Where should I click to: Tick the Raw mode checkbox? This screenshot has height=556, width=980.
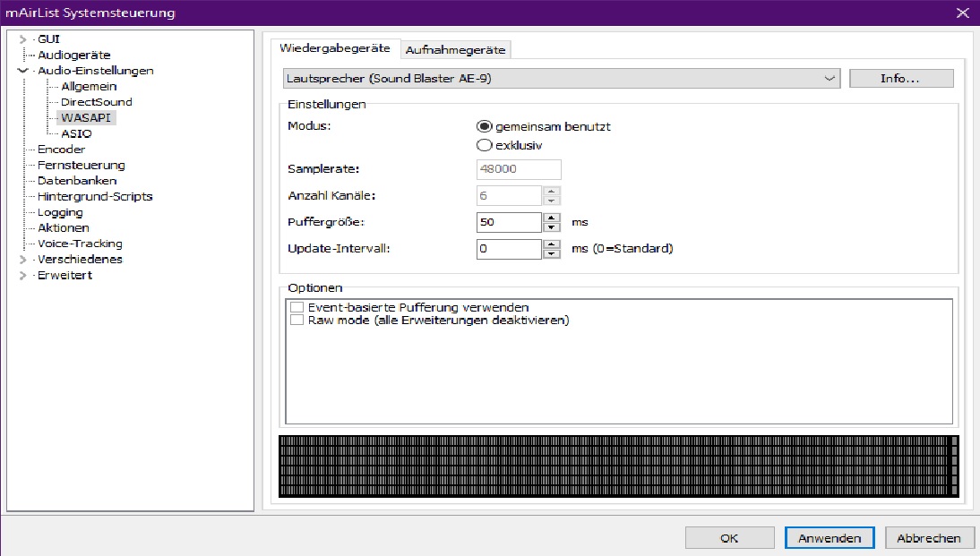[297, 320]
